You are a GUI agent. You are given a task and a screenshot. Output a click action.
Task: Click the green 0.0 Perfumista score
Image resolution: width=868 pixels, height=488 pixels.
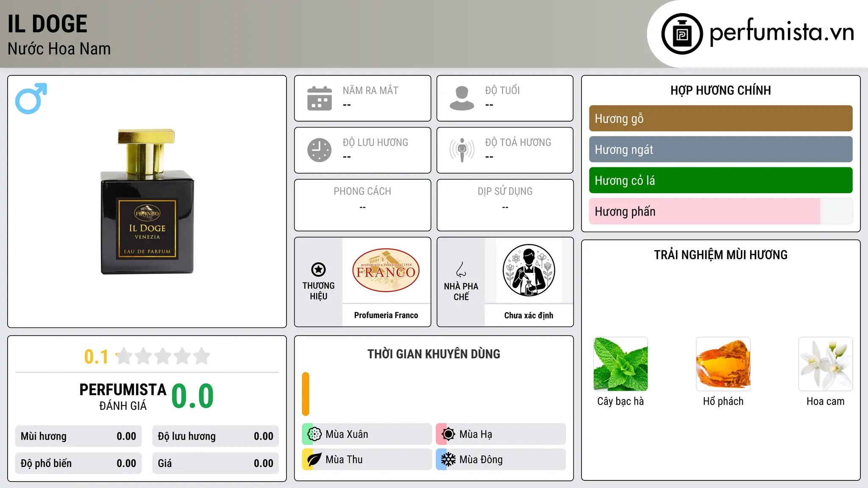[x=192, y=396]
